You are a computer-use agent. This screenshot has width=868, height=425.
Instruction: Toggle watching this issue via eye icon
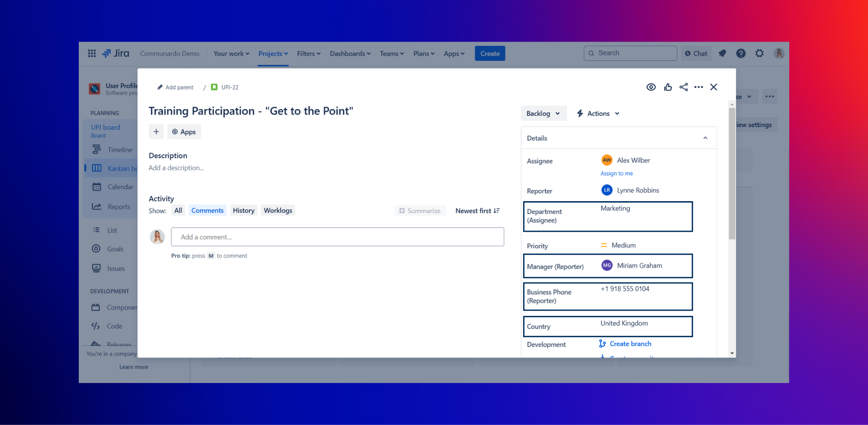tap(651, 87)
